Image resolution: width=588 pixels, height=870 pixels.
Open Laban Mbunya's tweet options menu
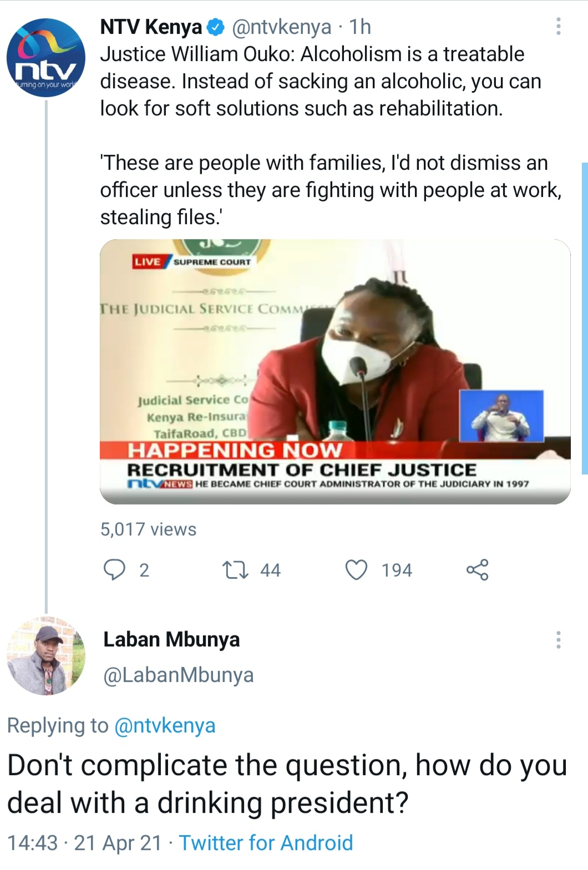point(558,640)
